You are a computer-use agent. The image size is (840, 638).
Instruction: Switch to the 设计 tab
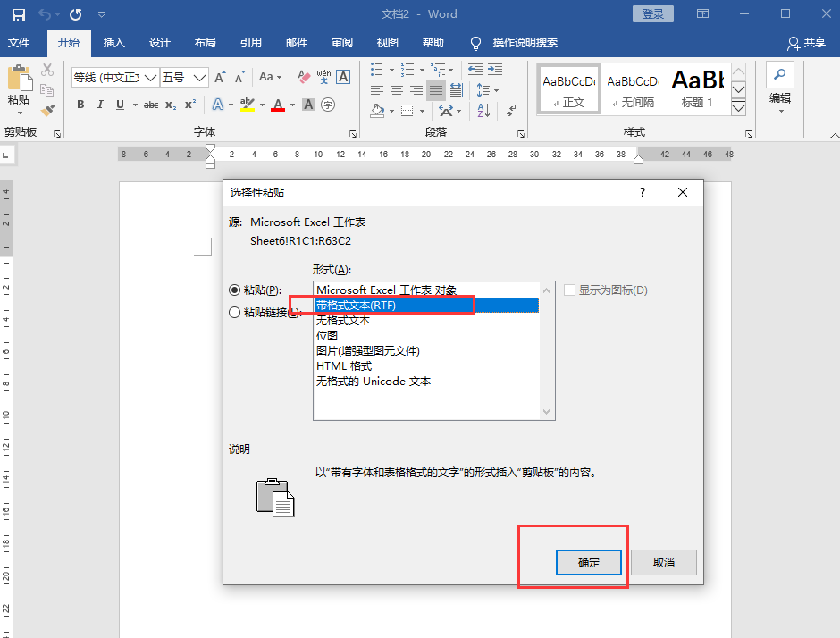tap(160, 42)
